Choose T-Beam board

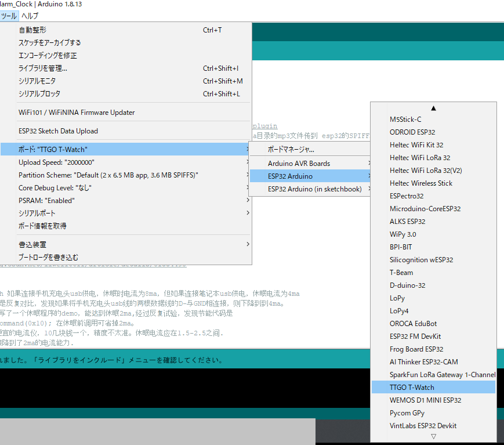[433, 273]
